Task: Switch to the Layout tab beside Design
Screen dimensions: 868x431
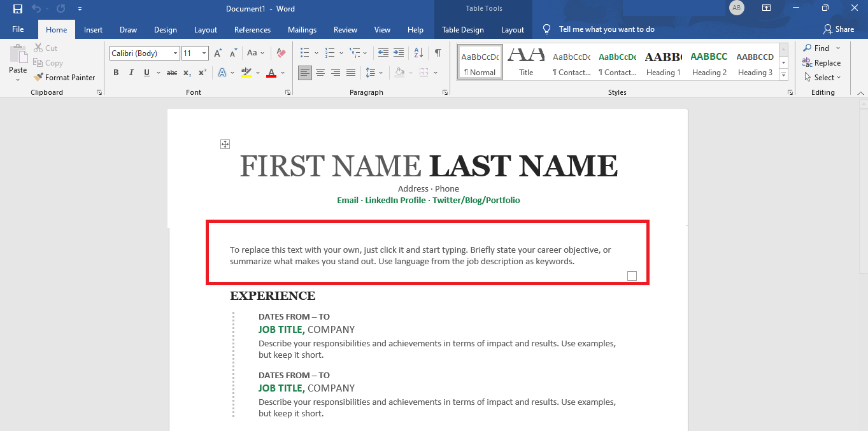Action: coord(206,29)
